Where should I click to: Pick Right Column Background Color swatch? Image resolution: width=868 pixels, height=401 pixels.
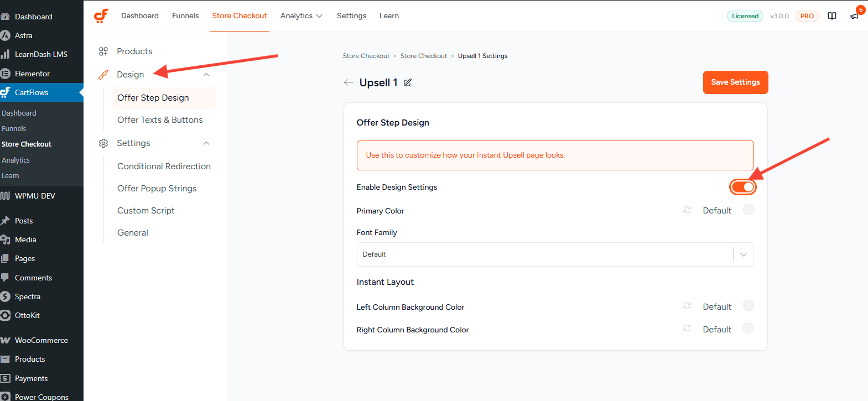coord(748,329)
